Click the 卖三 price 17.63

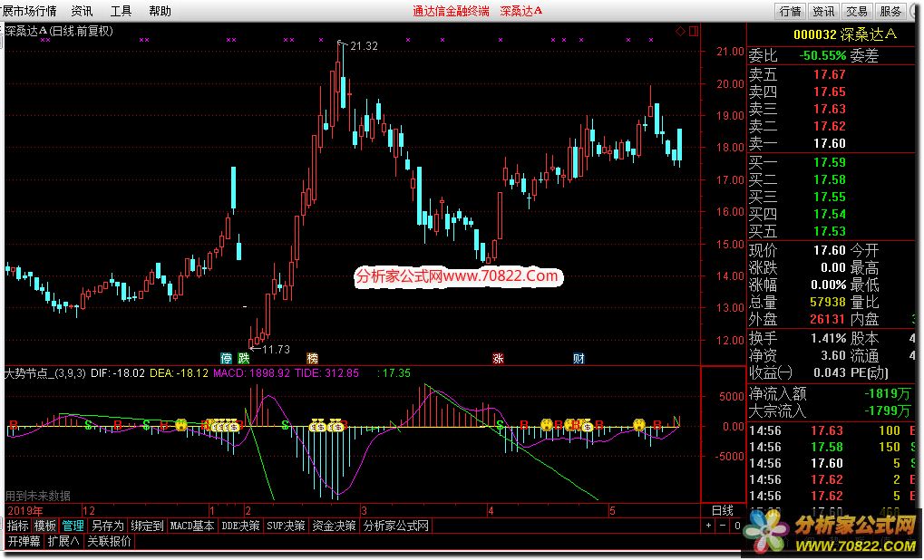830,109
